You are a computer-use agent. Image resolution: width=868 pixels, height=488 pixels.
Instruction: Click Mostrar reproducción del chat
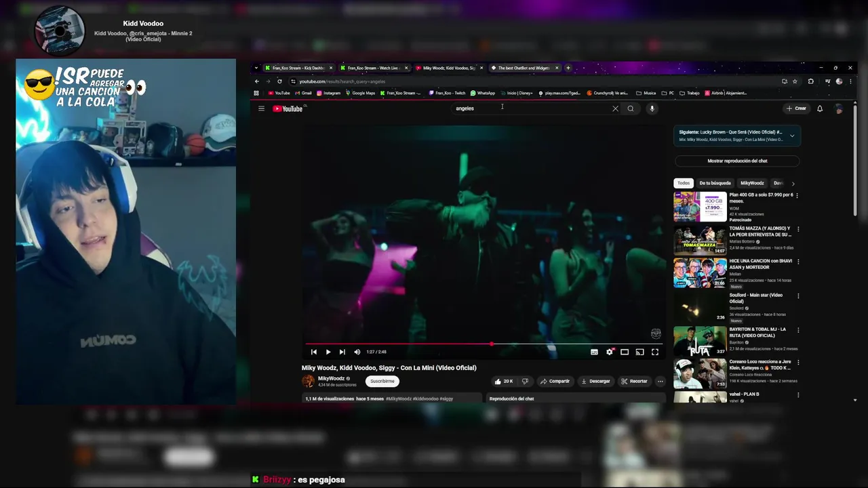coord(737,161)
